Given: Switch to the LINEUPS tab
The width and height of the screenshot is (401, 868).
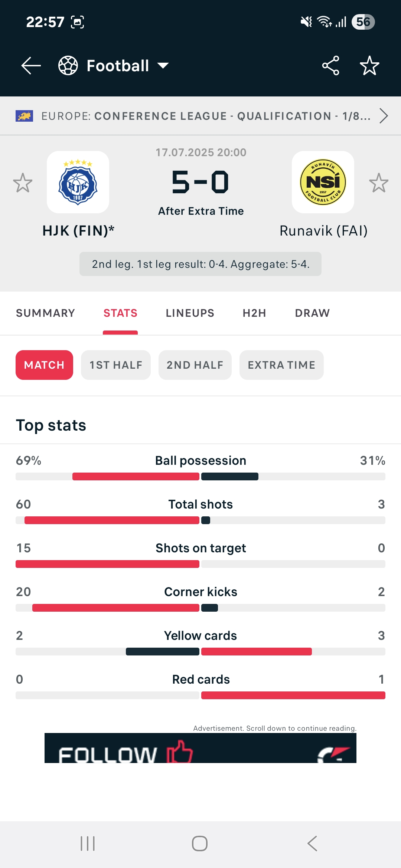Looking at the screenshot, I should tap(190, 313).
